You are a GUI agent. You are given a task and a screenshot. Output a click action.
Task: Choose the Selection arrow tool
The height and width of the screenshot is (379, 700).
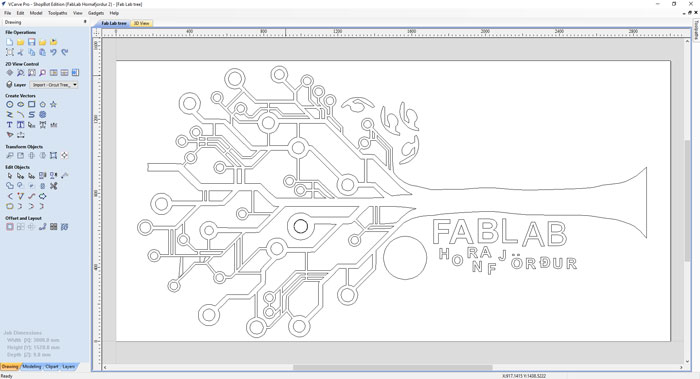click(10, 175)
